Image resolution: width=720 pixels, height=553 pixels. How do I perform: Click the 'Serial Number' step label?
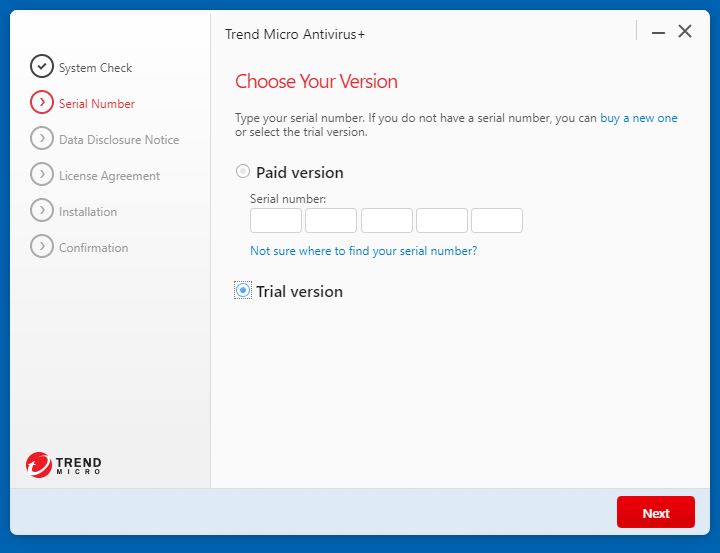tap(97, 104)
